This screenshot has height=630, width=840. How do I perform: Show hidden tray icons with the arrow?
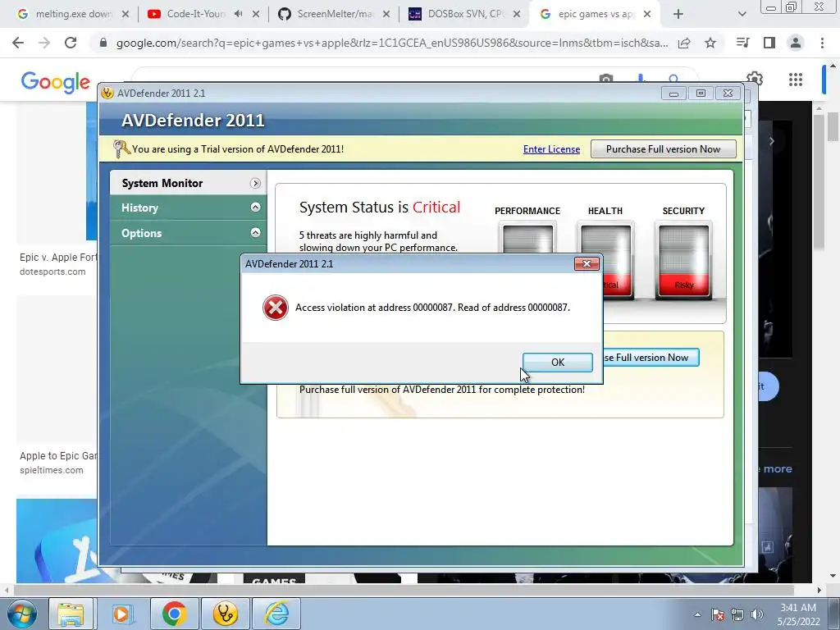click(697, 614)
